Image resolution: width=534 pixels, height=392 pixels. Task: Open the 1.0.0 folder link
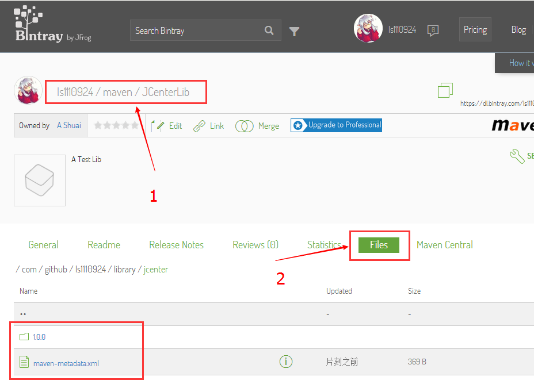[x=39, y=337]
